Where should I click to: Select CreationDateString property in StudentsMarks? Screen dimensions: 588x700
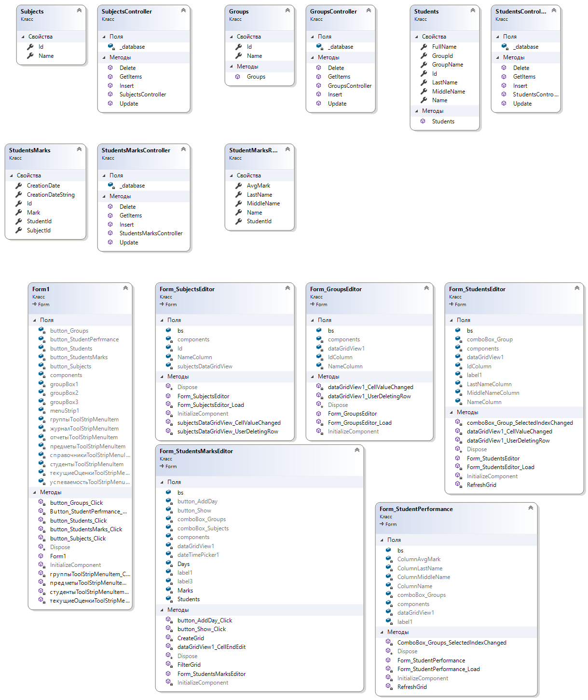point(51,195)
